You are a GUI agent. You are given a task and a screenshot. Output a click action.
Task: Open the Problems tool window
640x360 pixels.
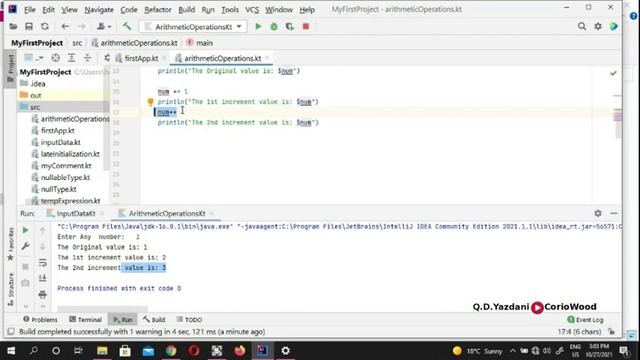pyautogui.click(x=40, y=320)
